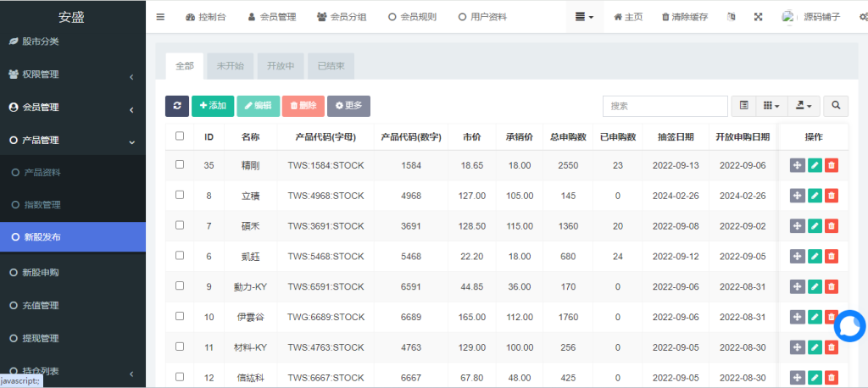The height and width of the screenshot is (388, 868).
Task: Tick the checkbox for row ID 6
Action: [x=180, y=255]
